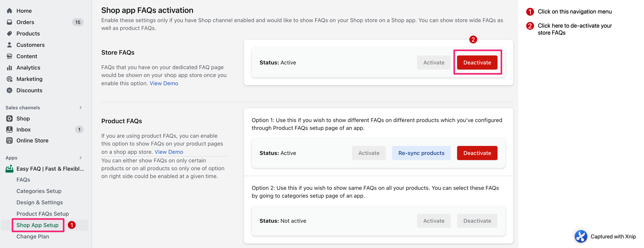Click the Home house icon

tap(9, 11)
